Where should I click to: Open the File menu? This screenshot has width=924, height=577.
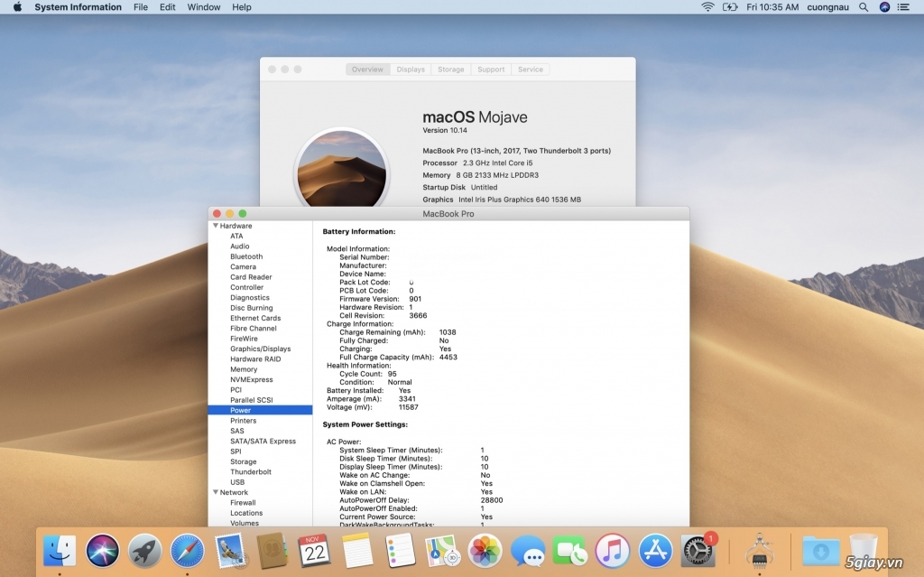click(x=140, y=7)
